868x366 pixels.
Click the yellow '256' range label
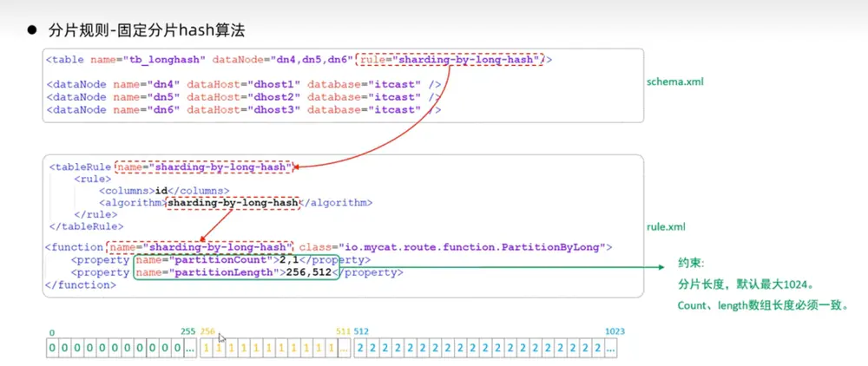click(207, 331)
